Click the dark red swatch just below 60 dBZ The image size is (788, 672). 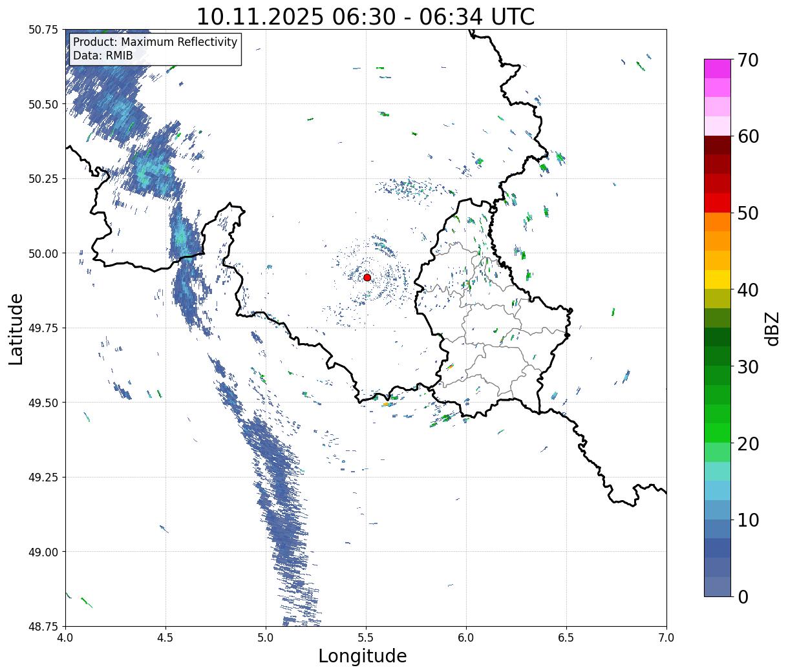point(718,145)
